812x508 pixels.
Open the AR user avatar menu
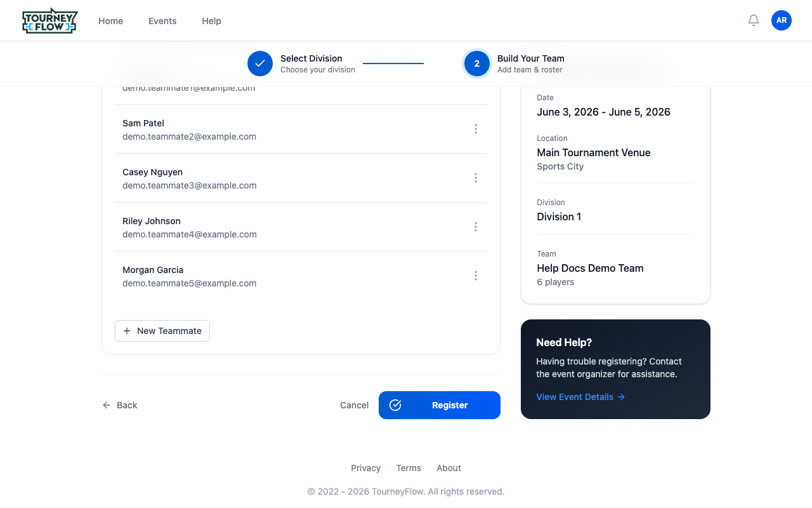click(x=782, y=20)
